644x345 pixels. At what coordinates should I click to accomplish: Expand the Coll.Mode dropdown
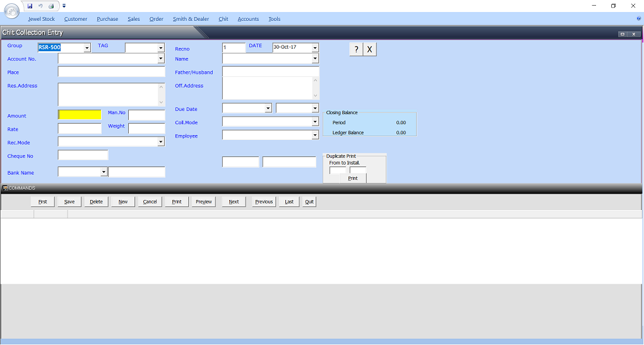tap(315, 122)
